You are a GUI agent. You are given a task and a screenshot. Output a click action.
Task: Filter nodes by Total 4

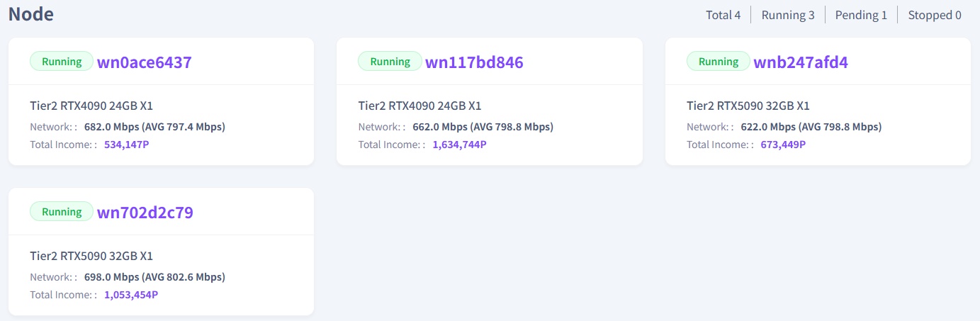click(x=723, y=15)
